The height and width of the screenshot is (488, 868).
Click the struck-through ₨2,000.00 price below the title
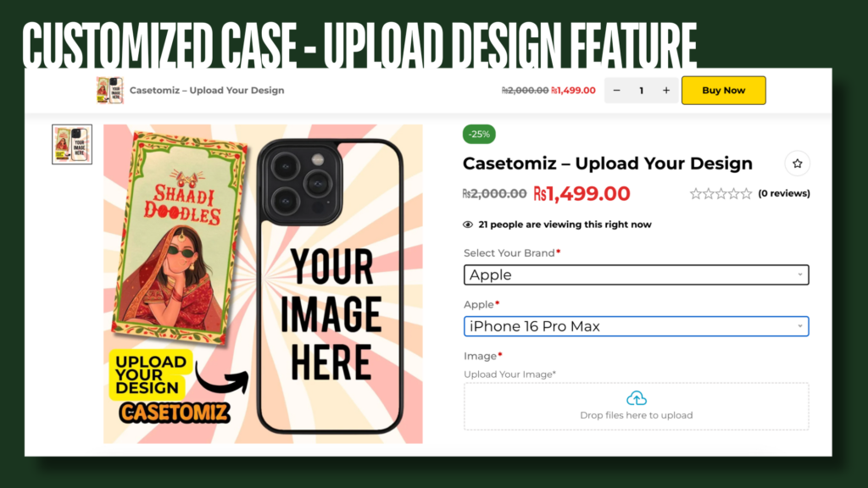click(494, 194)
